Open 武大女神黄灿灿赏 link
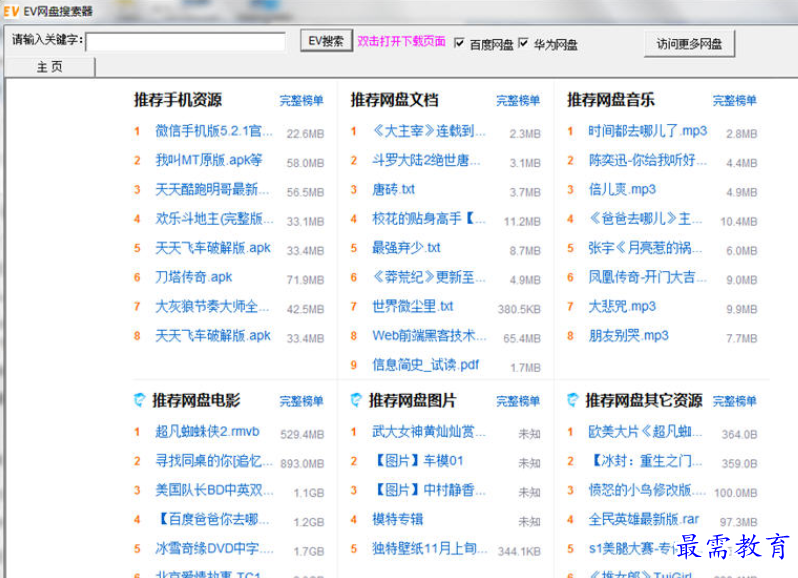Screen dimensions: 798x578 coord(429,431)
